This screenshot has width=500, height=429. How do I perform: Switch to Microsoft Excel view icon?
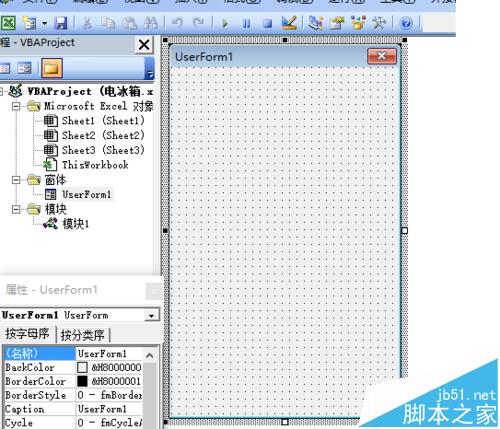point(8,23)
